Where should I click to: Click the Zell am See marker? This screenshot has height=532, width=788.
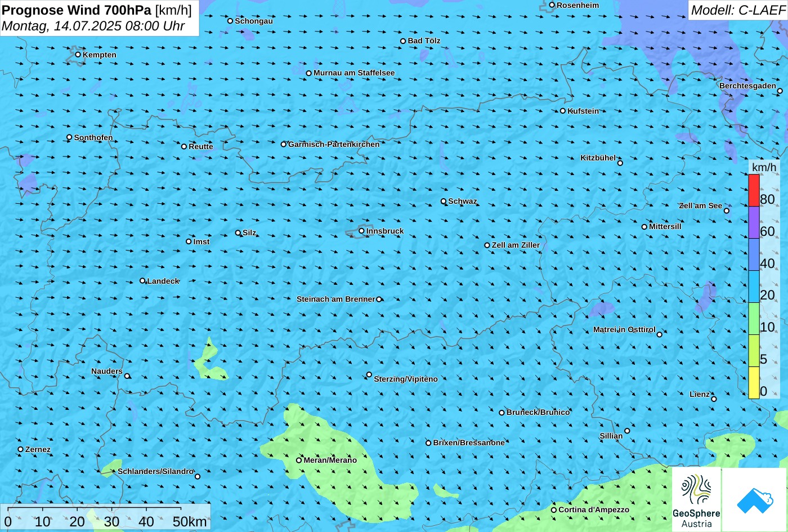click(x=726, y=211)
